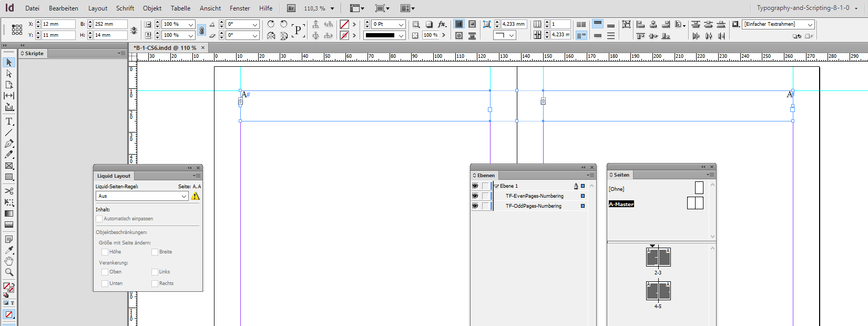Viewport: 868px width, 326px height.
Task: Select the Type tool in toolbox
Action: (9, 121)
